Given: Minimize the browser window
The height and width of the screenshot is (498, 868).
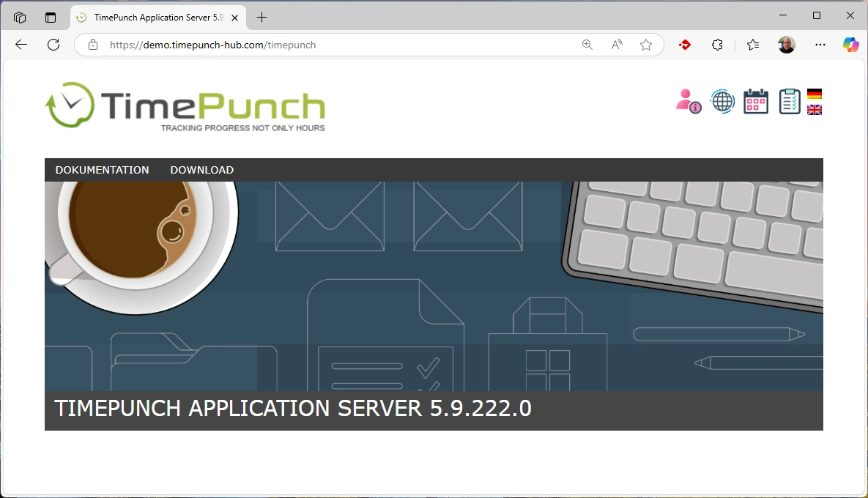Looking at the screenshot, I should coord(783,15).
